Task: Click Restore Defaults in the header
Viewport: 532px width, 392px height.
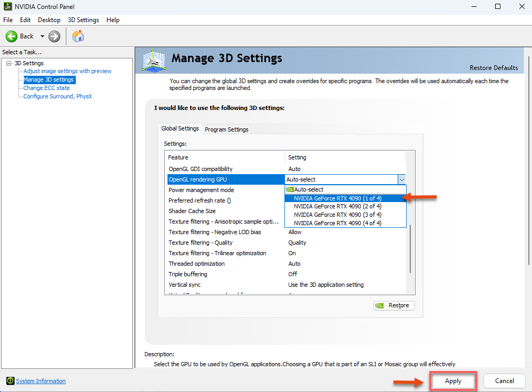Action: 494,67
